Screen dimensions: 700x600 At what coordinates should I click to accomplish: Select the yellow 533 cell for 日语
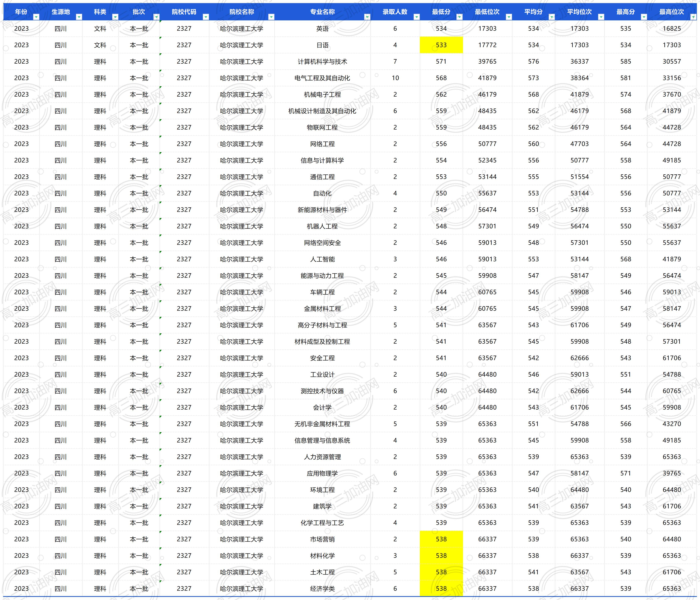[x=441, y=45]
